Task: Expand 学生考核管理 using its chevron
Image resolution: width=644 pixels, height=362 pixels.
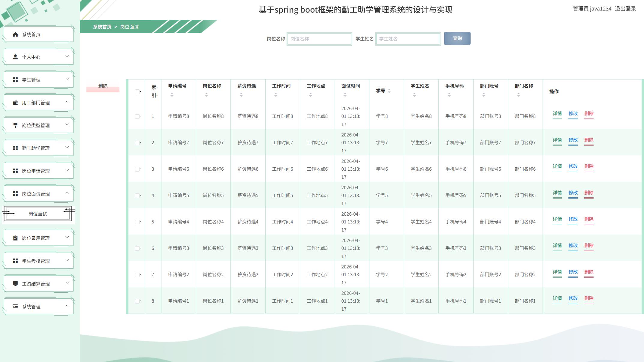Action: tap(67, 260)
